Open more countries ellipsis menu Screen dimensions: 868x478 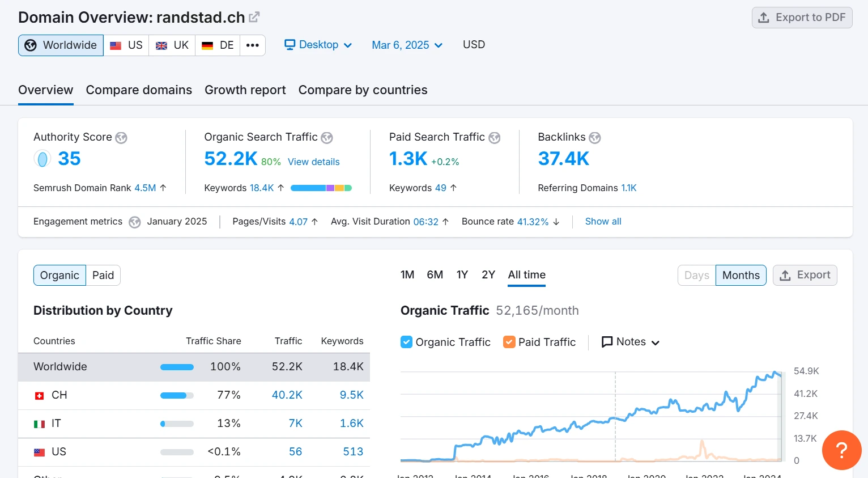coord(253,45)
